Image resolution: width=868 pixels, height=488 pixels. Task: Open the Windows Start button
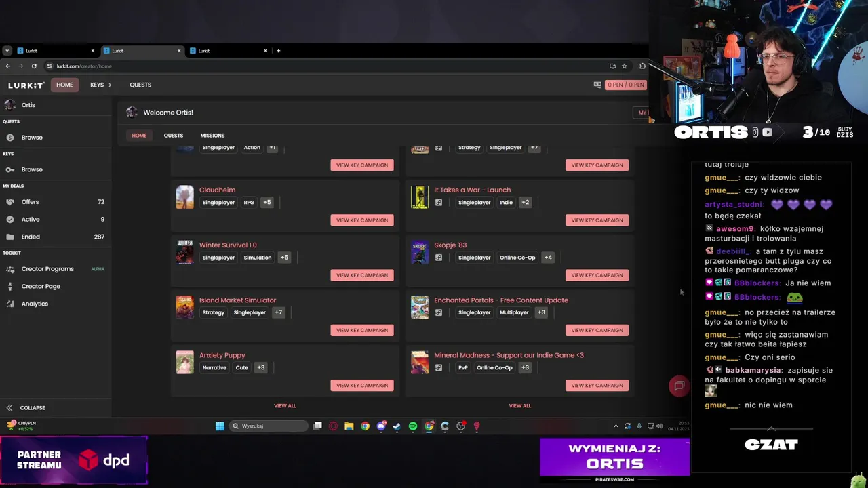[220, 426]
